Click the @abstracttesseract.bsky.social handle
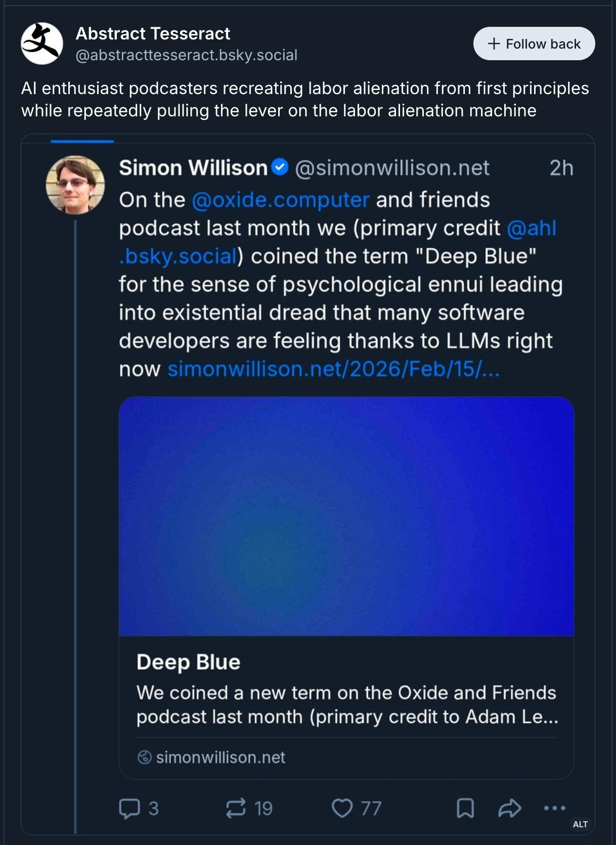This screenshot has height=845, width=616. pos(186,55)
